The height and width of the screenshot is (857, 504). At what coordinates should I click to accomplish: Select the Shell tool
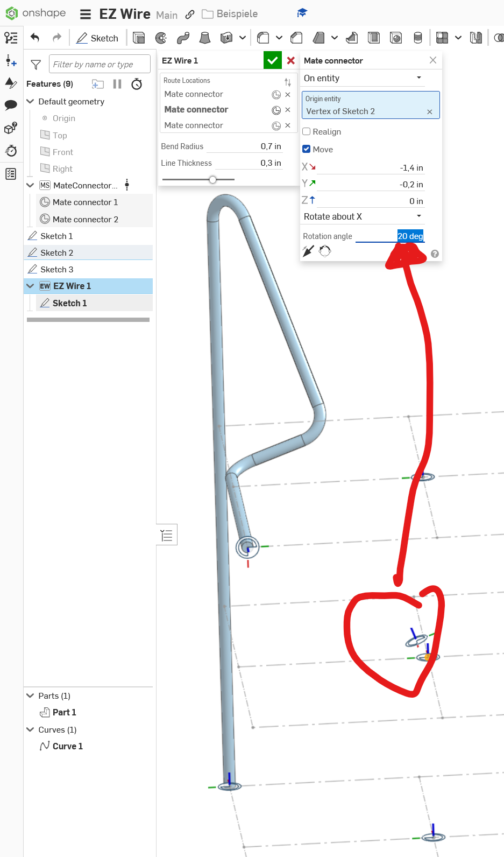[374, 38]
